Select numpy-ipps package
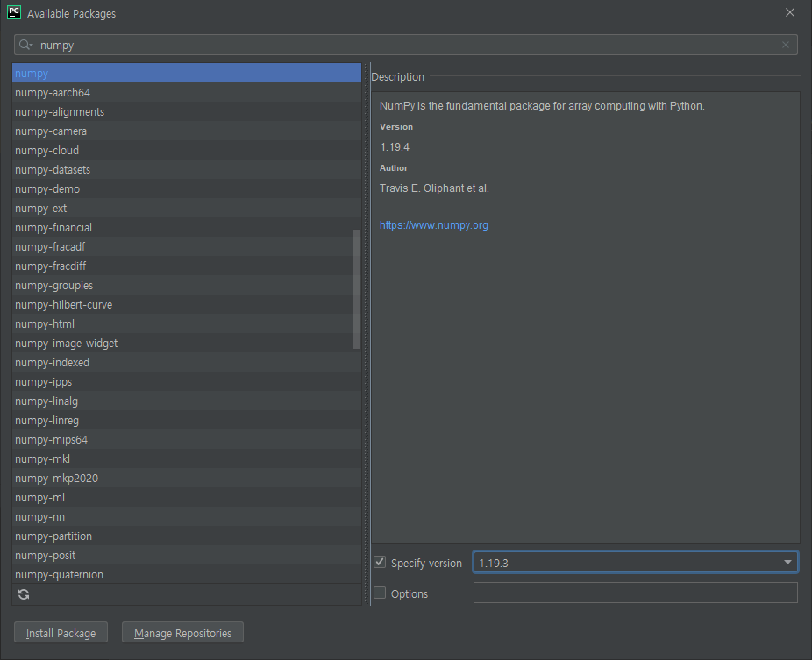812x660 pixels. (187, 381)
